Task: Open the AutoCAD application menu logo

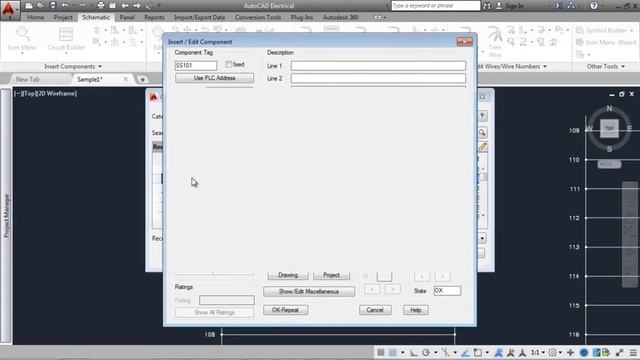Action: click(9, 10)
